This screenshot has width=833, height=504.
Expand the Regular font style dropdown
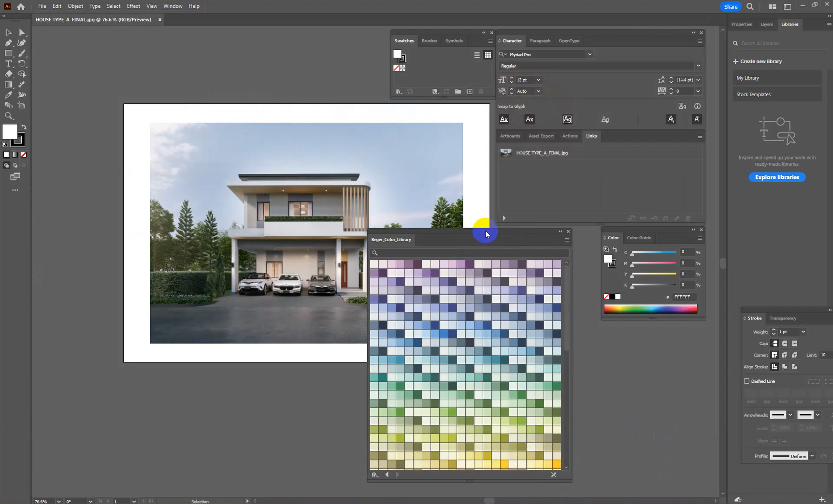click(x=698, y=66)
